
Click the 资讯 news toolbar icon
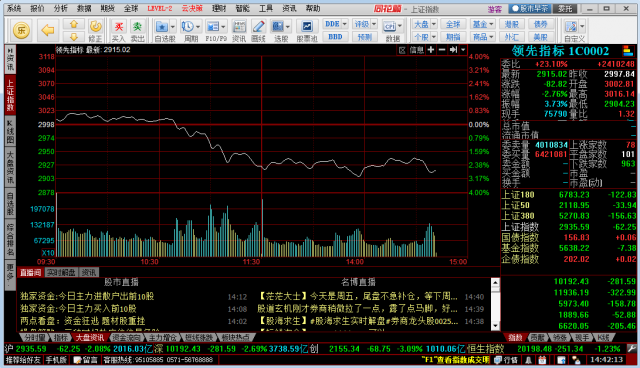click(239, 31)
